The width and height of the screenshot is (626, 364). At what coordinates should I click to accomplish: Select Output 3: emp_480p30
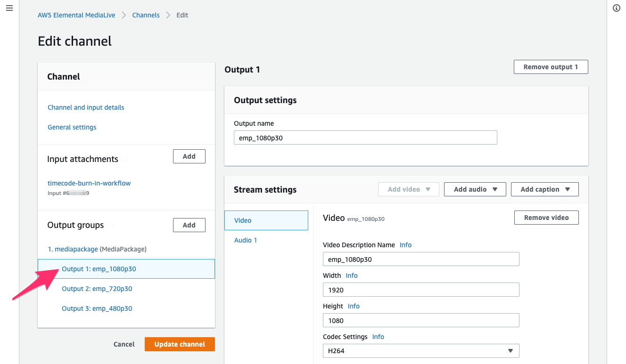tap(97, 308)
